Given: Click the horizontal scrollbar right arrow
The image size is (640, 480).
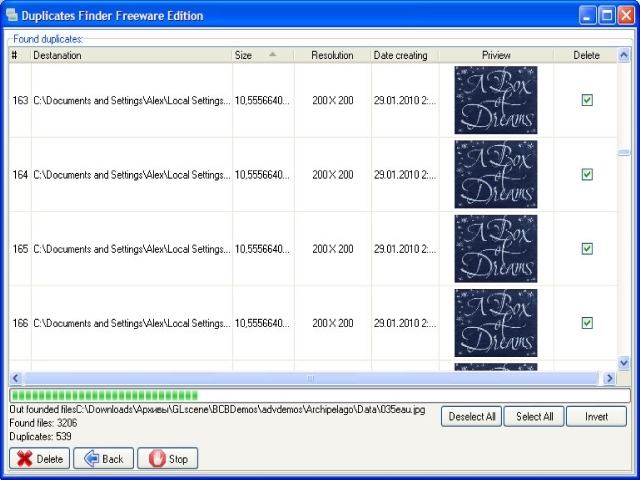Looking at the screenshot, I should tap(609, 379).
